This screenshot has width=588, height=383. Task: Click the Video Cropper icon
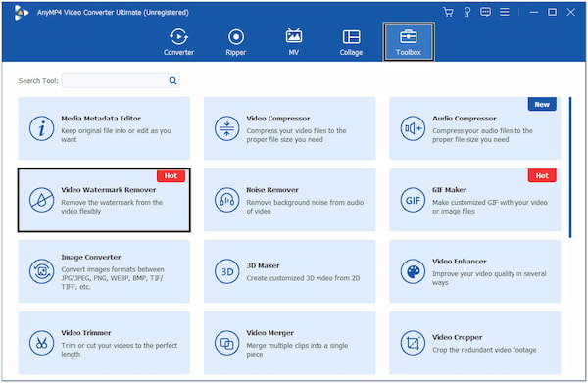413,343
